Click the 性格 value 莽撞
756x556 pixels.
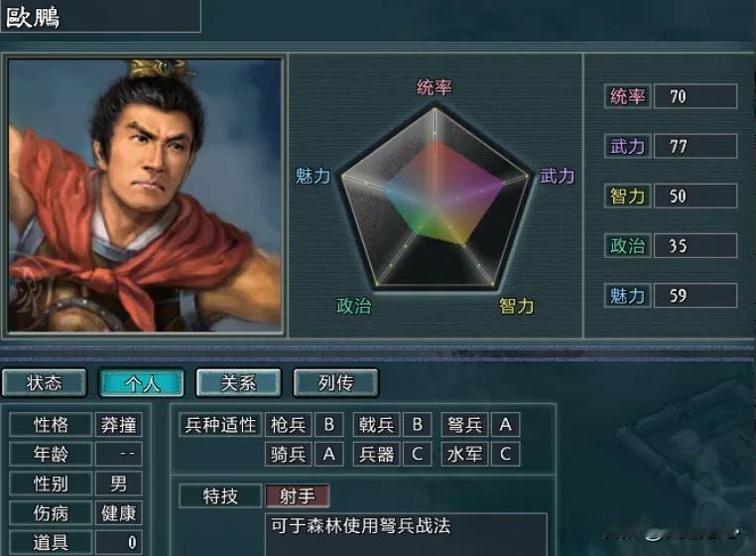tap(119, 425)
